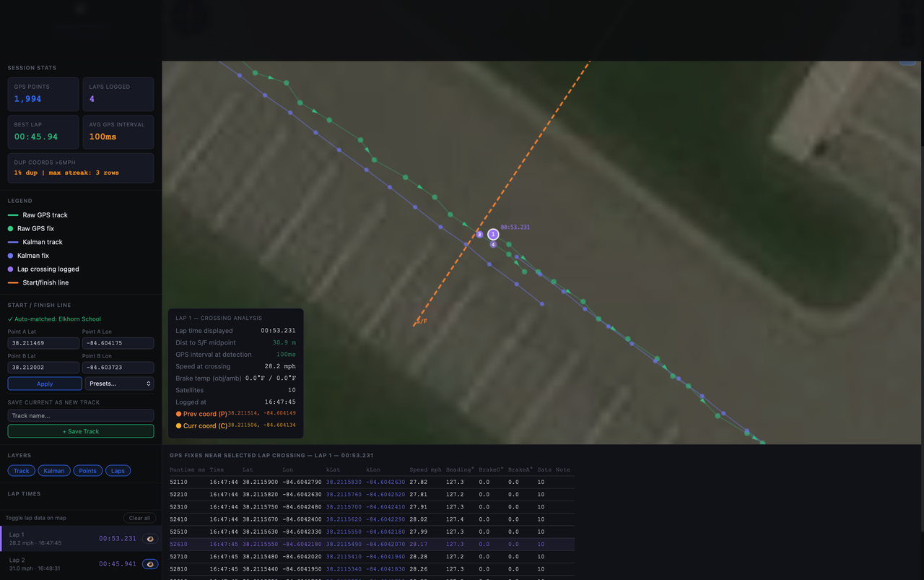
Task: Click 'Logged at' value 16:47:45
Action: click(280, 402)
